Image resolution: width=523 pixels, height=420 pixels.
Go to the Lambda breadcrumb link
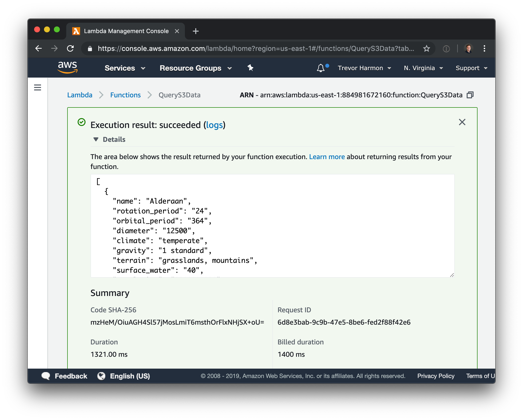pos(80,95)
